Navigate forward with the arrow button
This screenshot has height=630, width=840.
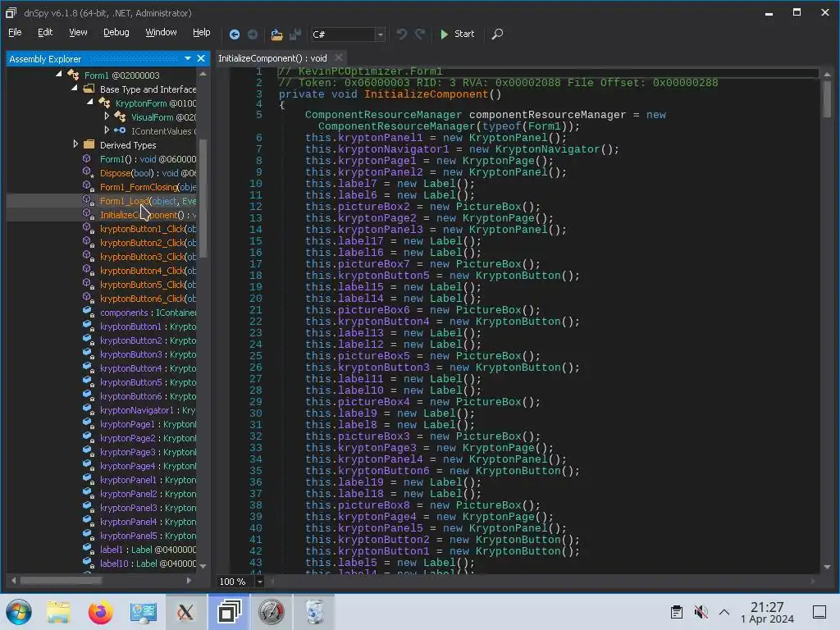(x=253, y=34)
